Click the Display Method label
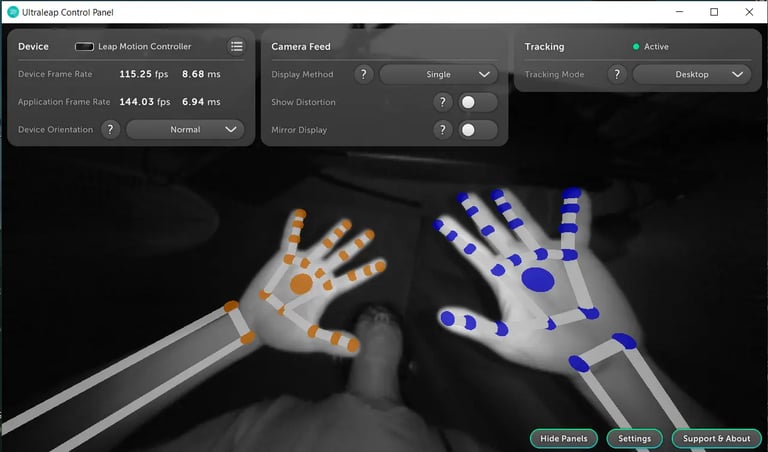This screenshot has height=452, width=768. pos(302,74)
